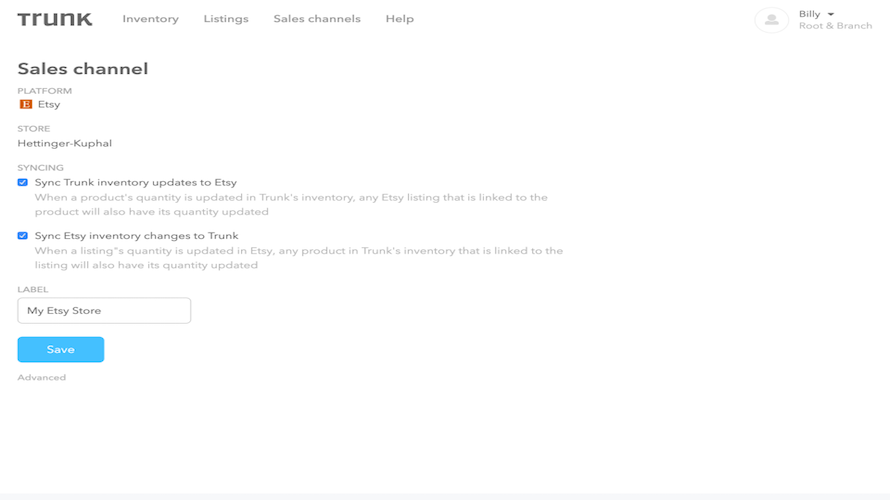This screenshot has width=890, height=500.
Task: Go to Sales channels page
Action: pos(317,19)
